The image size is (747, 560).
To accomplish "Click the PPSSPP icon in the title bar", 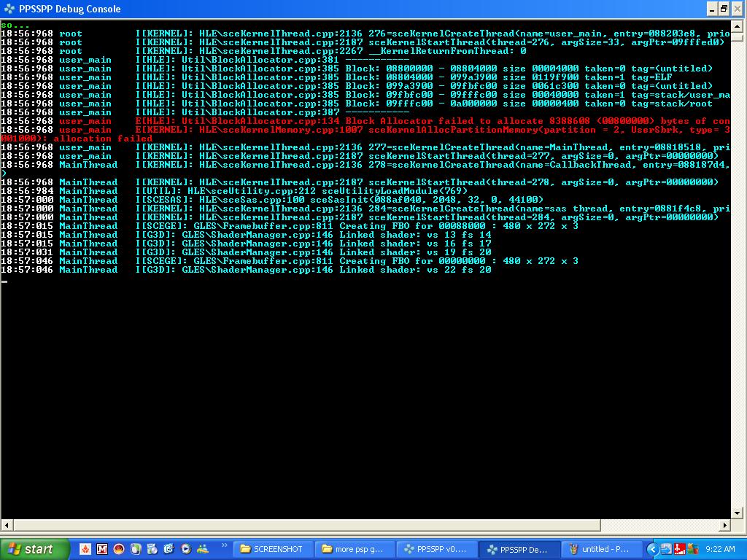I will pos(9,9).
